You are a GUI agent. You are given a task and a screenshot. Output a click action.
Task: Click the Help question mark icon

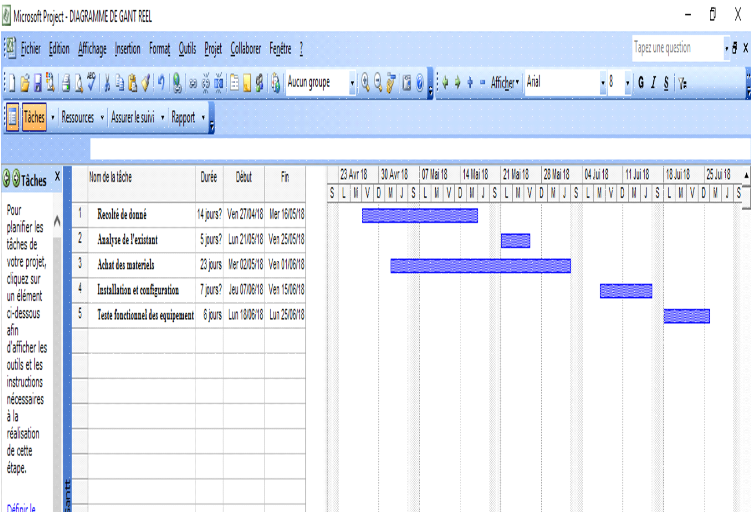[420, 83]
